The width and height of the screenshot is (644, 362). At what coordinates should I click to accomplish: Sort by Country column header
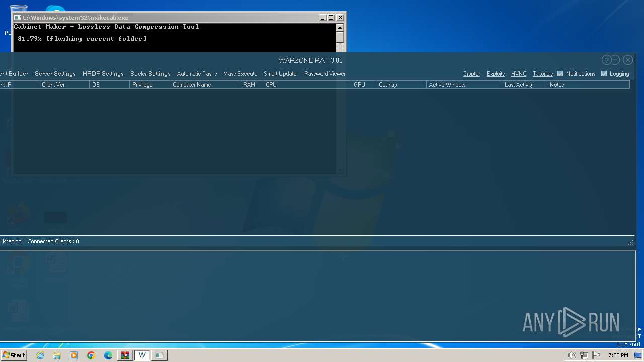click(401, 85)
